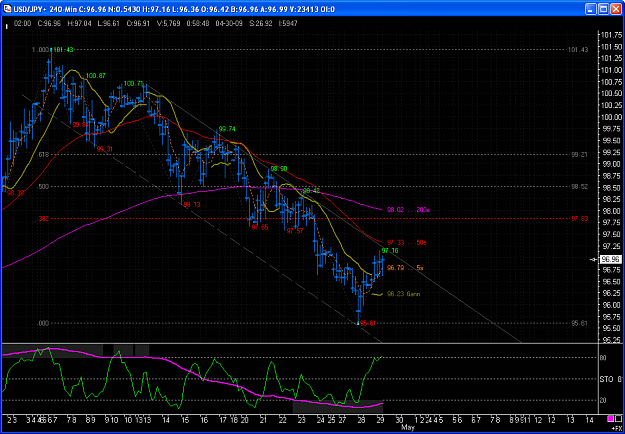Click the red 99.31 low label
Screen dimensions: 625x434
tap(105, 149)
